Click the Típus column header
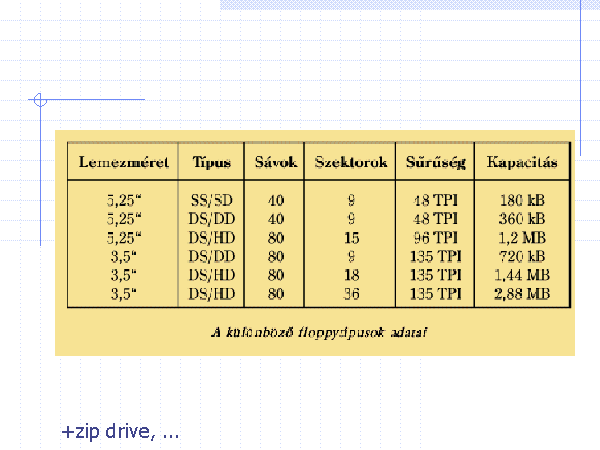600x450 pixels. 212,162
